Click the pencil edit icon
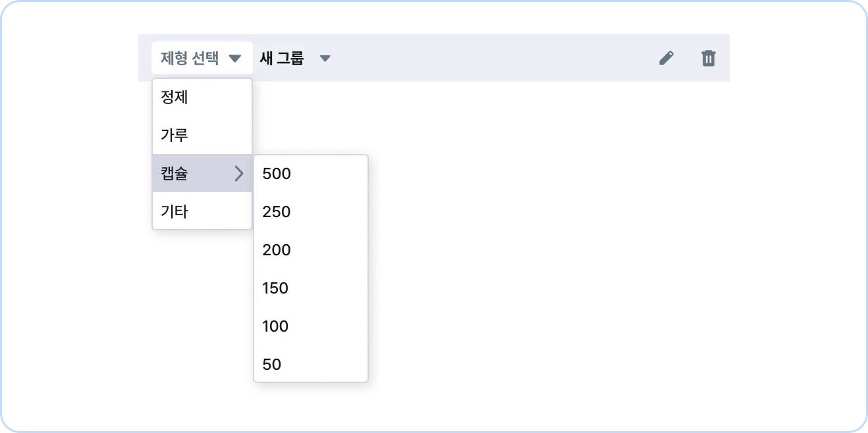 pos(666,58)
